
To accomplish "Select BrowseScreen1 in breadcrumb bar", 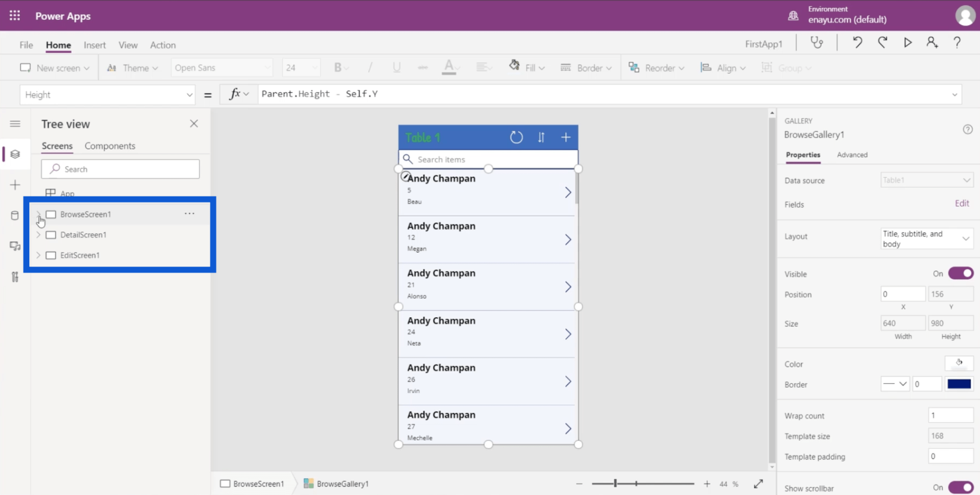I will tap(252, 484).
